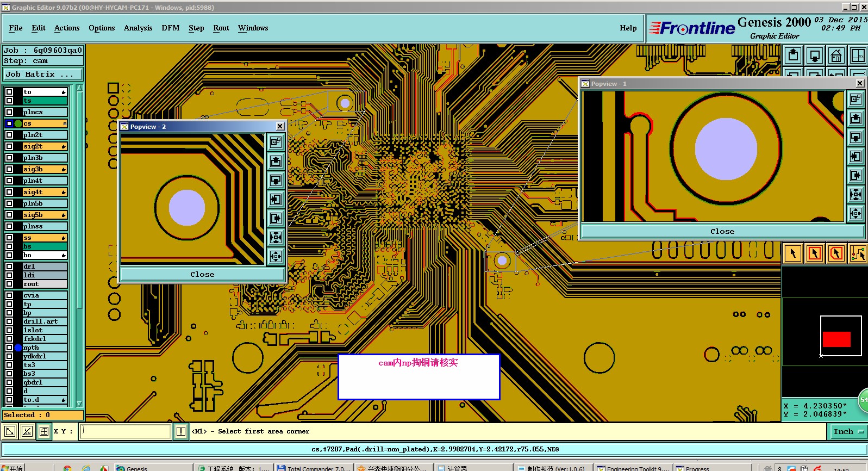Toggle the drl layer display checkbox
The width and height of the screenshot is (868, 471).
pyautogui.click(x=9, y=267)
